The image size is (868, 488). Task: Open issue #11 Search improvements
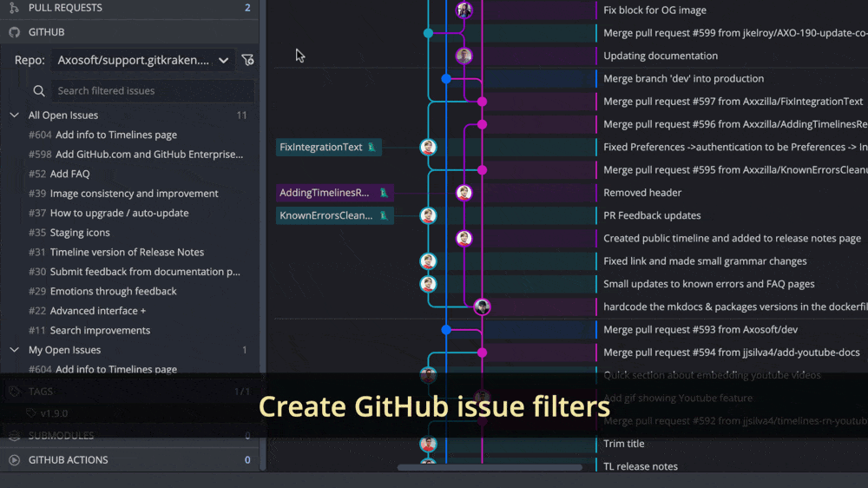89,331
